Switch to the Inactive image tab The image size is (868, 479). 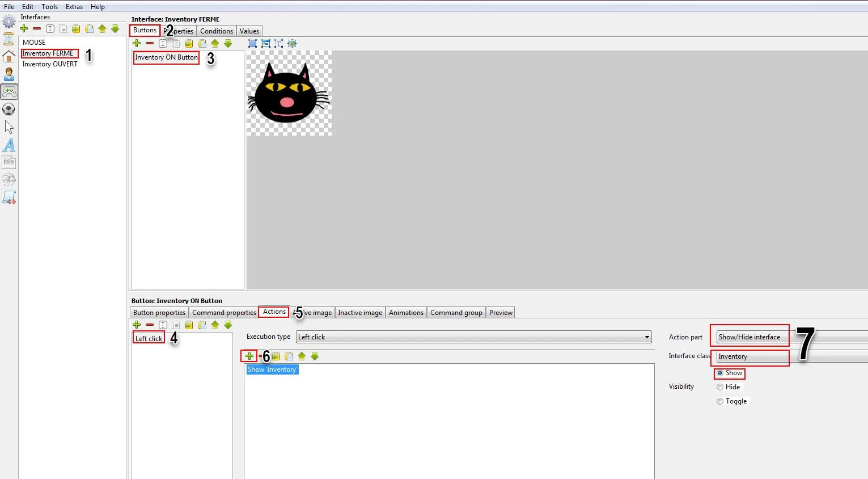pyautogui.click(x=360, y=313)
